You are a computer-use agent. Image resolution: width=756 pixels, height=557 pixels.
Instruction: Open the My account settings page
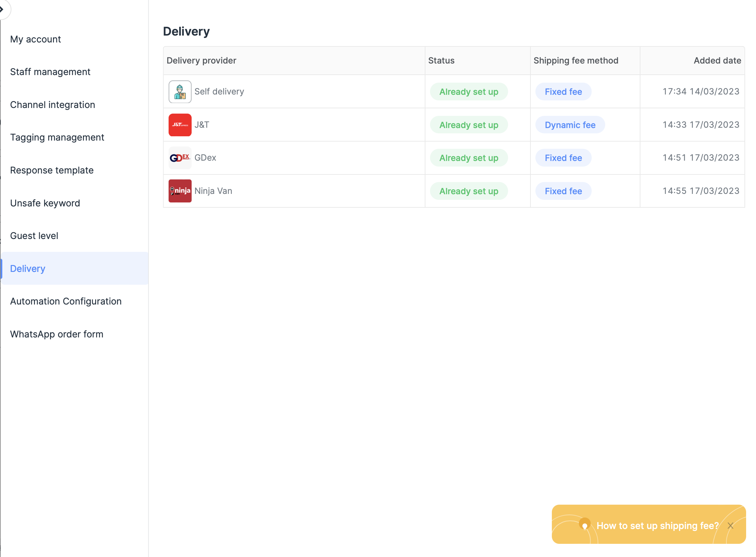[36, 39]
